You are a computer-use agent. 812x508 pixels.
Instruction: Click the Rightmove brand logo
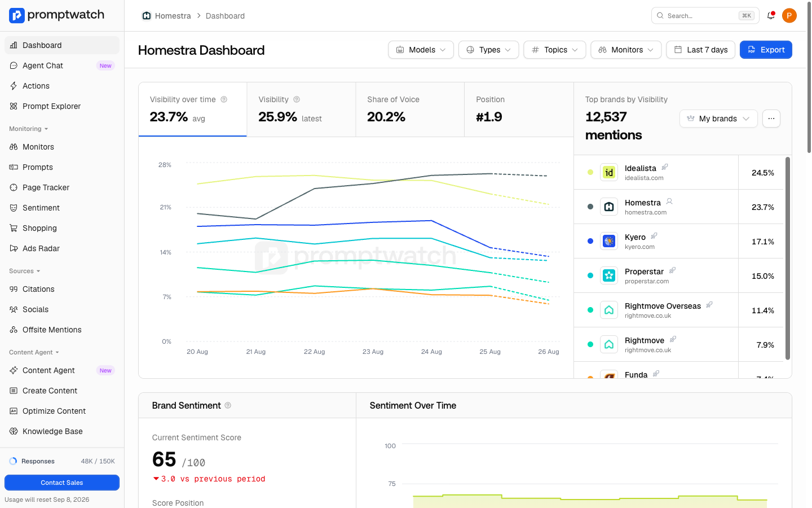pos(609,344)
